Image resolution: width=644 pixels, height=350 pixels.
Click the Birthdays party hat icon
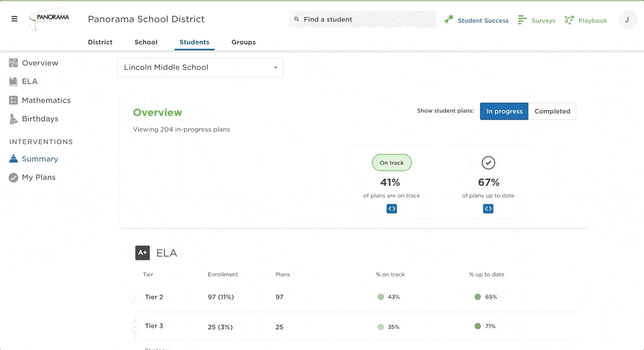[x=14, y=119]
